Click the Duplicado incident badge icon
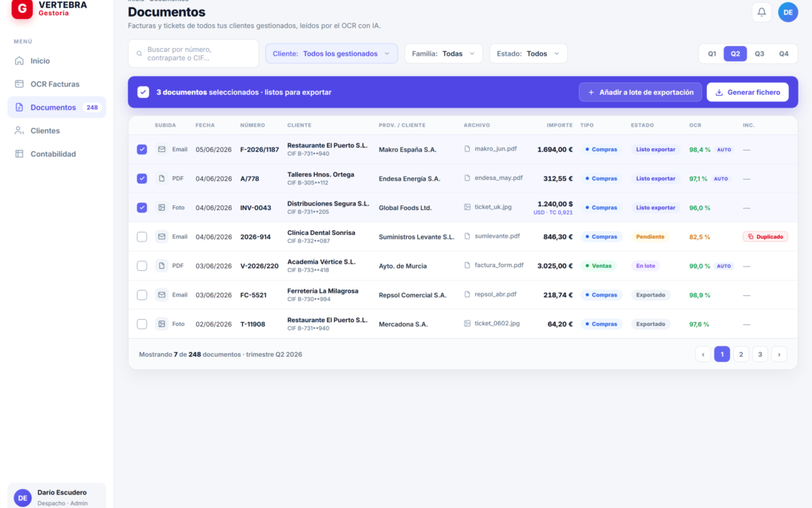The image size is (812, 508). pyautogui.click(x=750, y=236)
